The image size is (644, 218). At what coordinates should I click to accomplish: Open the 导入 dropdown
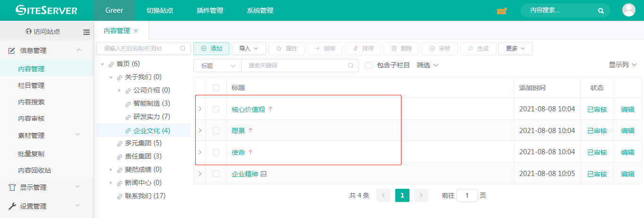pyautogui.click(x=248, y=48)
